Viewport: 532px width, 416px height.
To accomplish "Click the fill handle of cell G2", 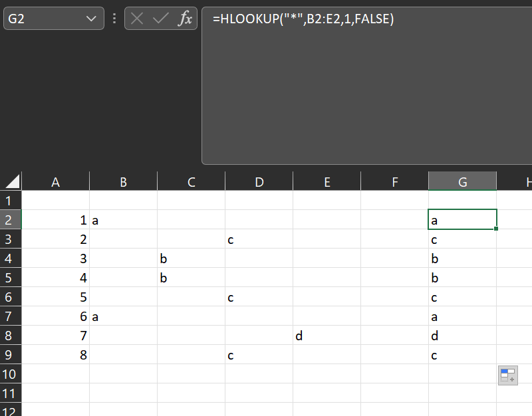I will click(496, 229).
